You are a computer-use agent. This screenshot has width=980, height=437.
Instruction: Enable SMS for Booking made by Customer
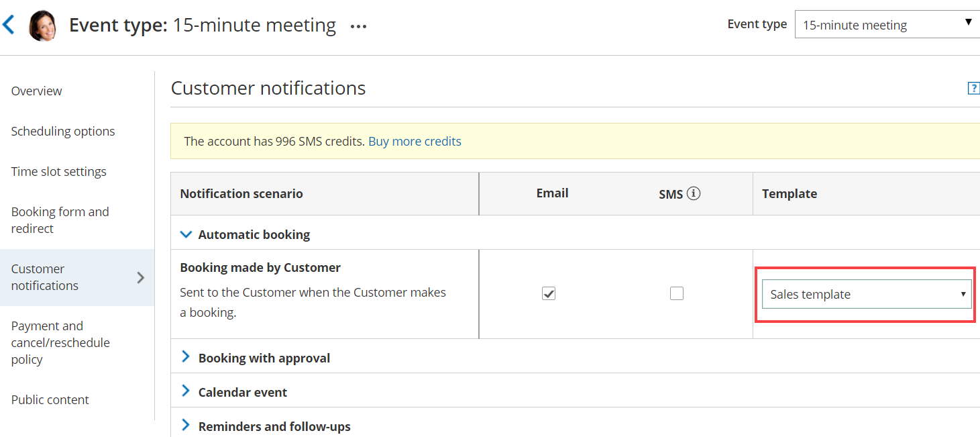(x=677, y=293)
